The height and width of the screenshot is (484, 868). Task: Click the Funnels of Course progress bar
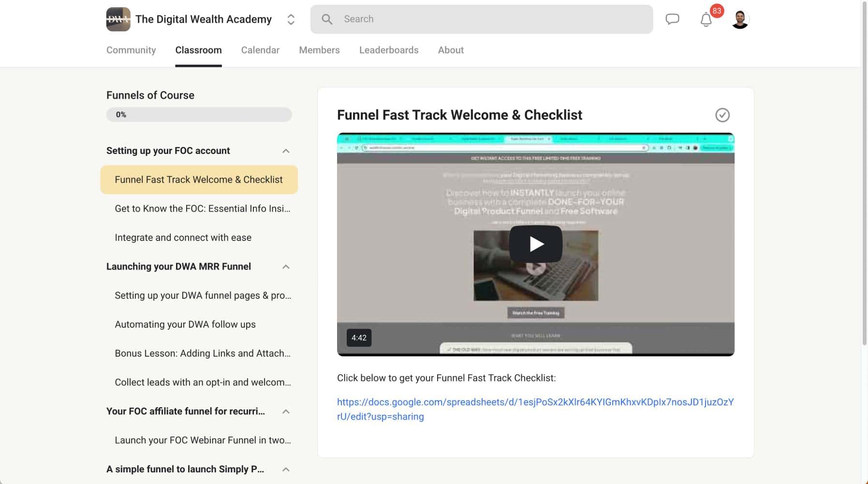(199, 114)
